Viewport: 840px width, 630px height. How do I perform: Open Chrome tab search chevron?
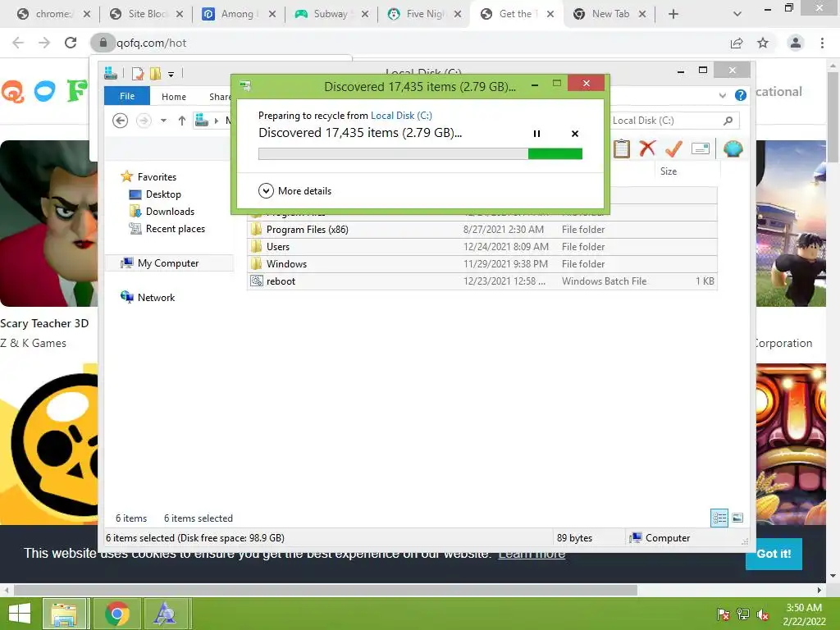click(x=737, y=14)
